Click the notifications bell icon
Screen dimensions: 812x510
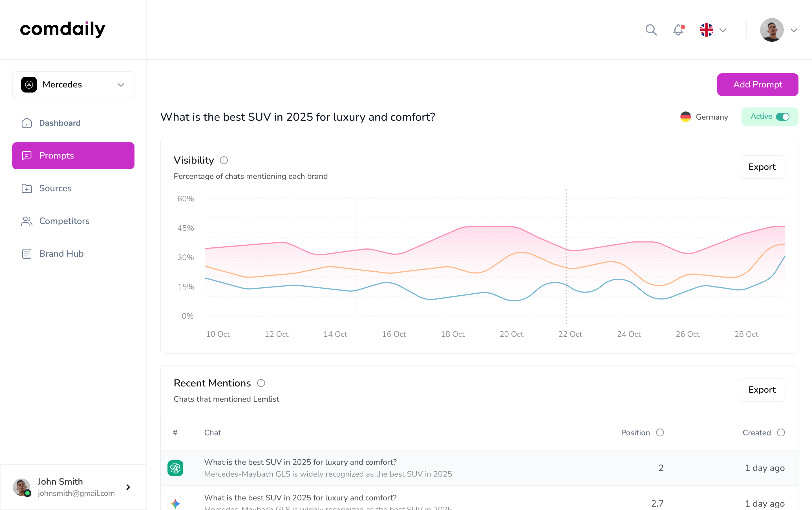[678, 30]
